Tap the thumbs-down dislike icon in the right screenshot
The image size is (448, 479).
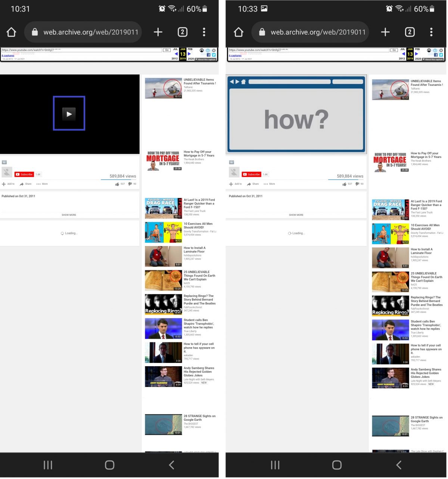(x=357, y=184)
